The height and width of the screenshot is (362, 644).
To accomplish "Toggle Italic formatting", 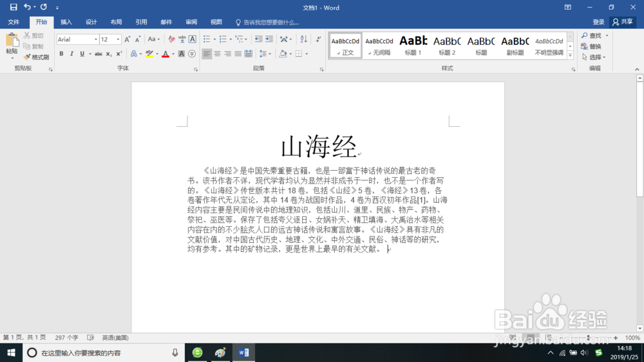I will pyautogui.click(x=71, y=54).
